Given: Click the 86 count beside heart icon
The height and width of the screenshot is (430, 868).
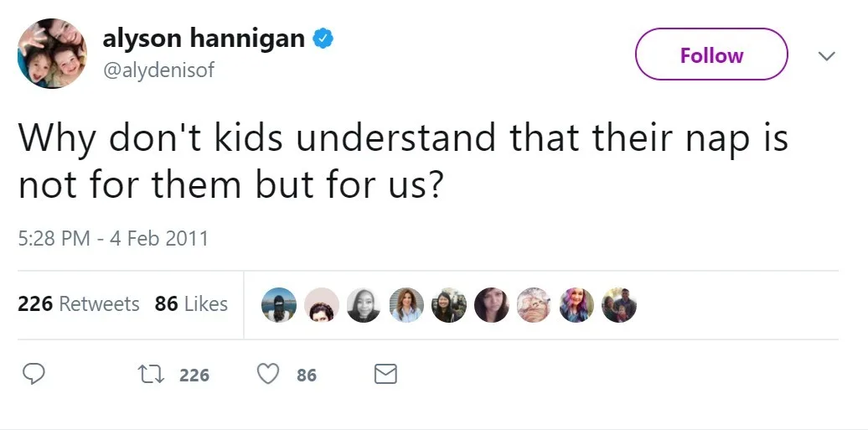Looking at the screenshot, I should (x=307, y=376).
